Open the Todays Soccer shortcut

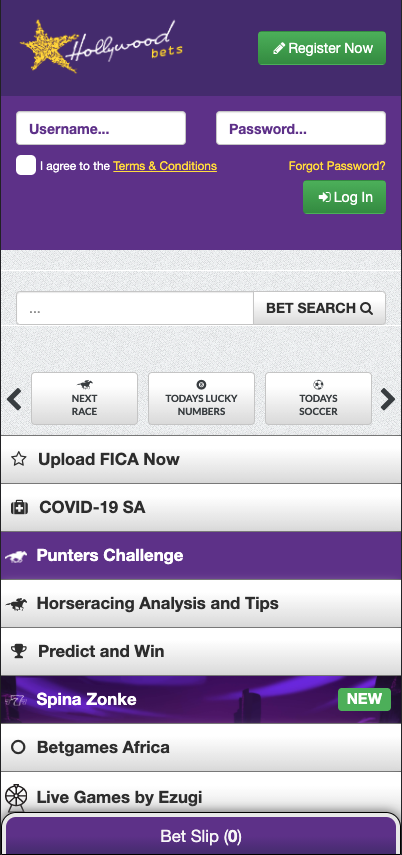click(x=319, y=399)
